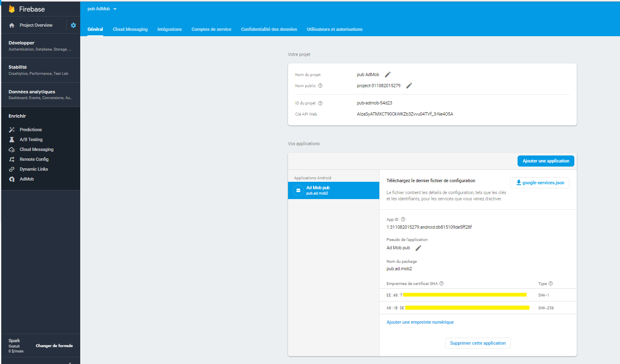Image resolution: width=620 pixels, height=364 pixels.
Task: Switch to the Cloud Messaging tab
Action: pos(130,29)
